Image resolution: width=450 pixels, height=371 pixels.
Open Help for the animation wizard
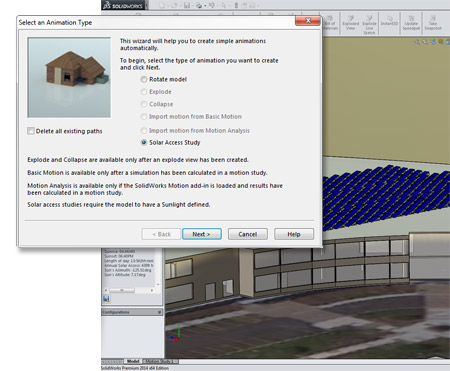(x=294, y=234)
